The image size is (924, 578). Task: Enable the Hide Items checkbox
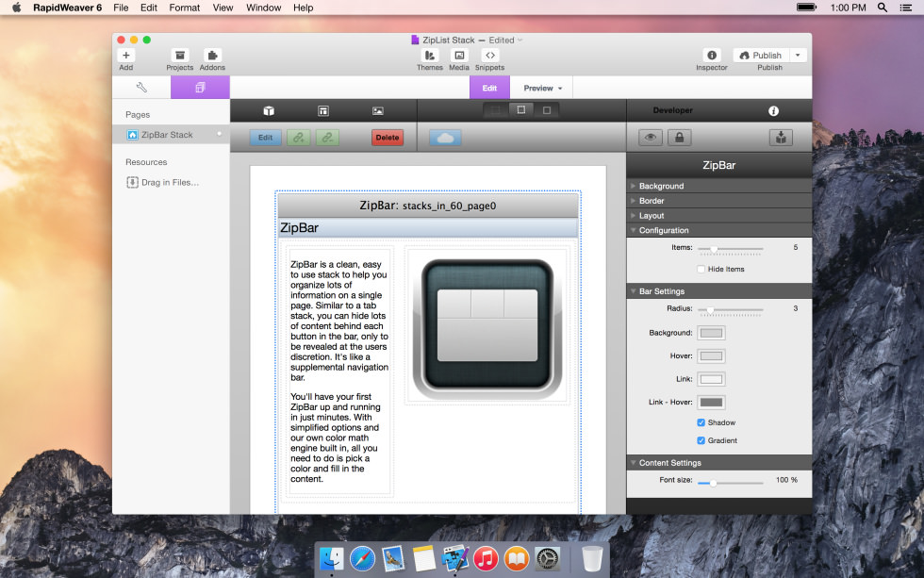tap(701, 270)
